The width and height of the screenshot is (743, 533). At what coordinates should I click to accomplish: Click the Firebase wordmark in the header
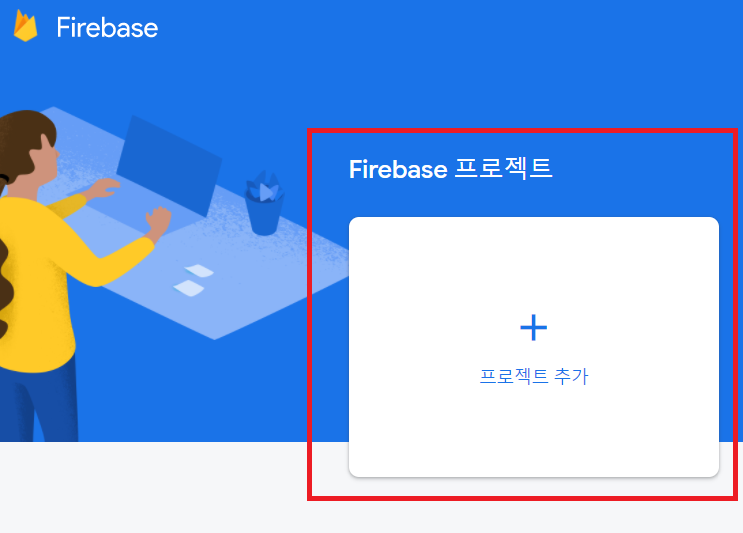click(x=107, y=28)
